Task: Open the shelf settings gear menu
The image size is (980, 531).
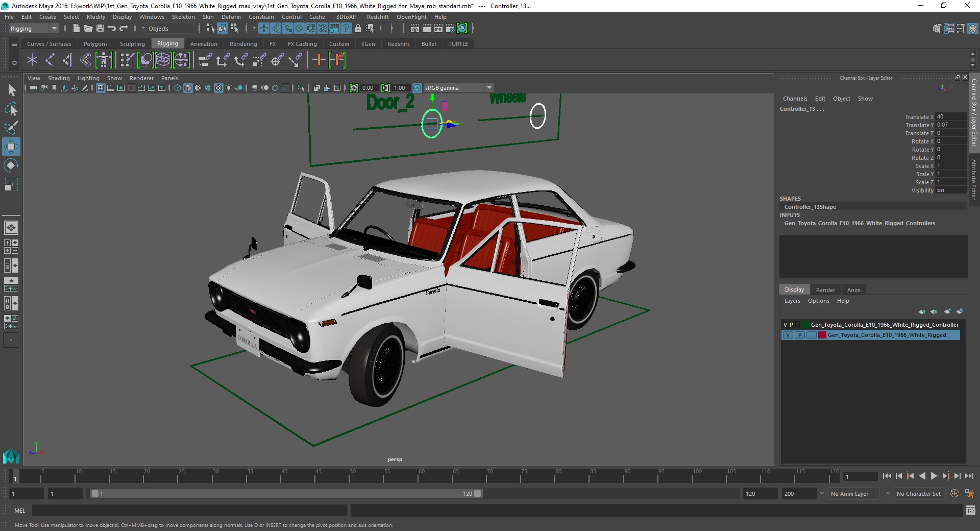Action: point(14,63)
